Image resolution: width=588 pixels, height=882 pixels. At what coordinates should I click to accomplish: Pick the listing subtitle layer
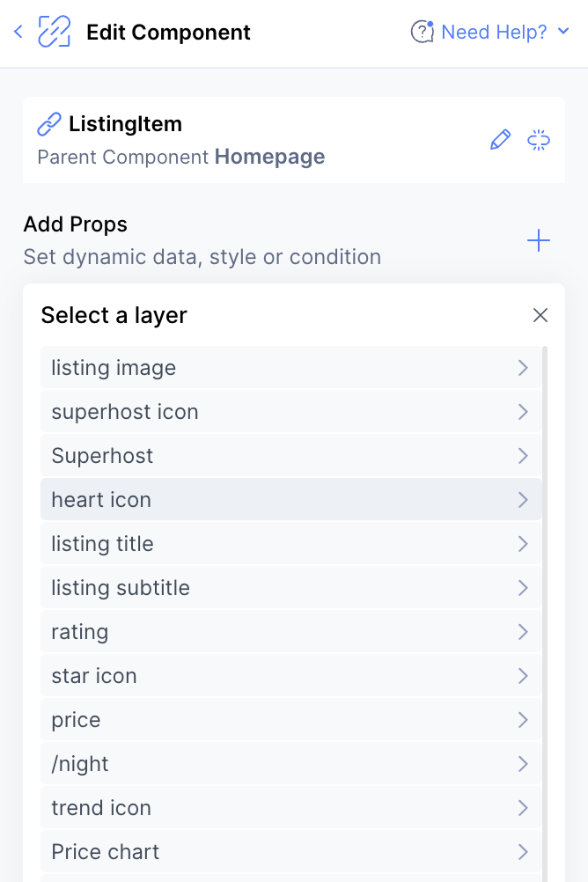pos(290,588)
